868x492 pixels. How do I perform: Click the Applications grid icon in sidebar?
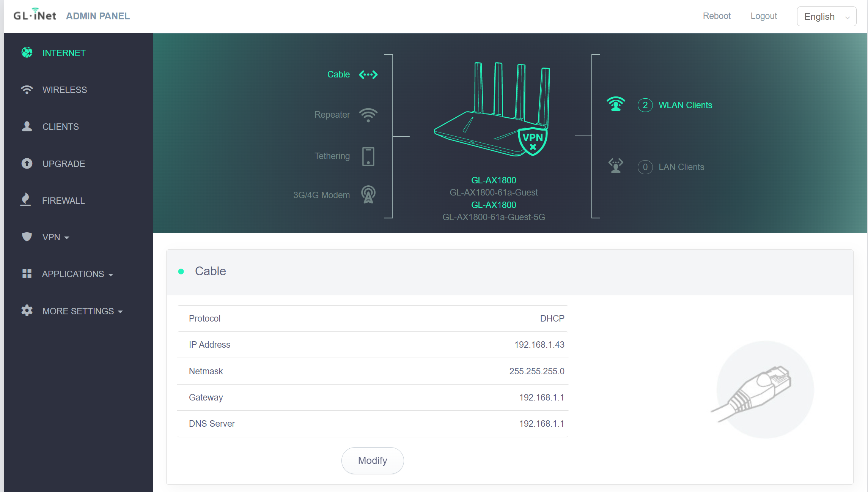point(27,273)
